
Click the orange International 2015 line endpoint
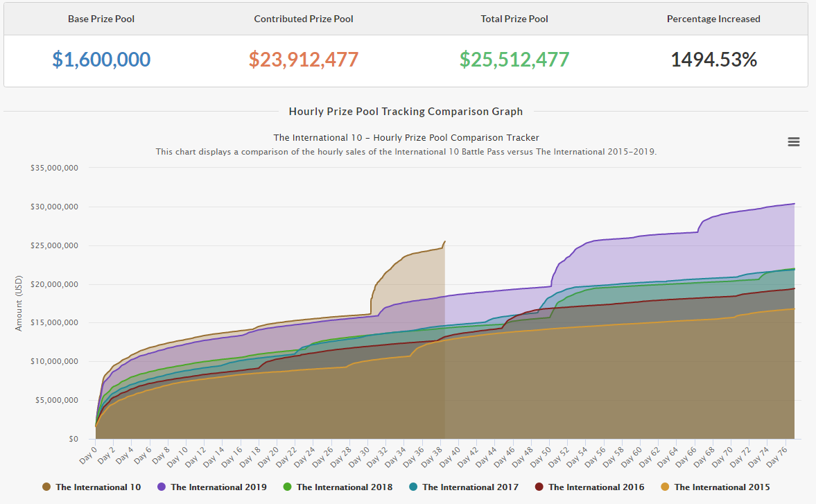pos(794,309)
